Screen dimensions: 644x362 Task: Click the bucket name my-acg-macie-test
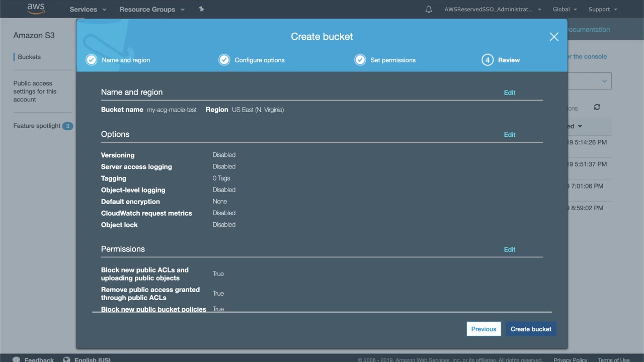point(172,110)
